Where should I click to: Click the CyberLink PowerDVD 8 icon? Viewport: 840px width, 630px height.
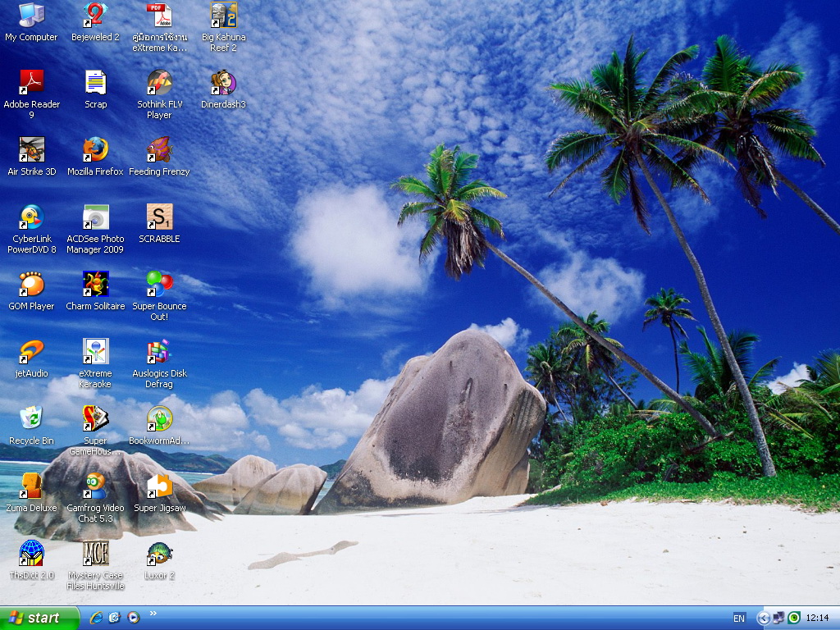tap(31, 217)
